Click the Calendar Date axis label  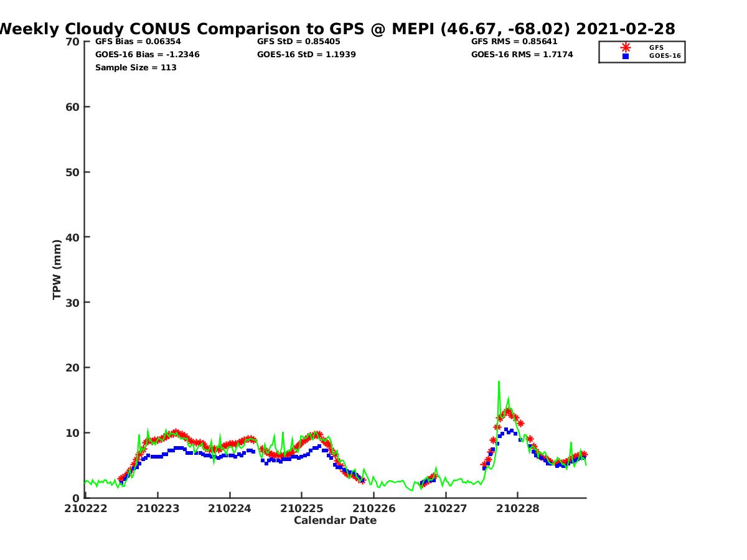[335, 521]
